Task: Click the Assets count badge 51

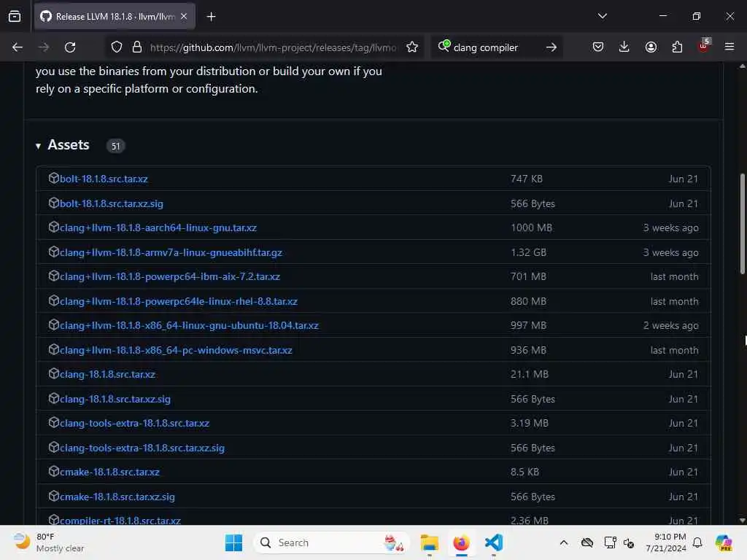Action: [116, 146]
